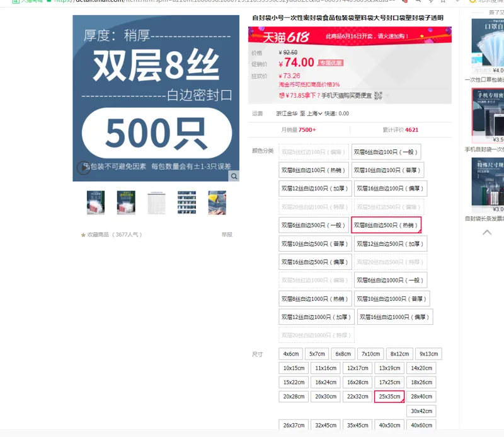Choose size 22x32cm
The width and height of the screenshot is (504, 437).
(357, 397)
